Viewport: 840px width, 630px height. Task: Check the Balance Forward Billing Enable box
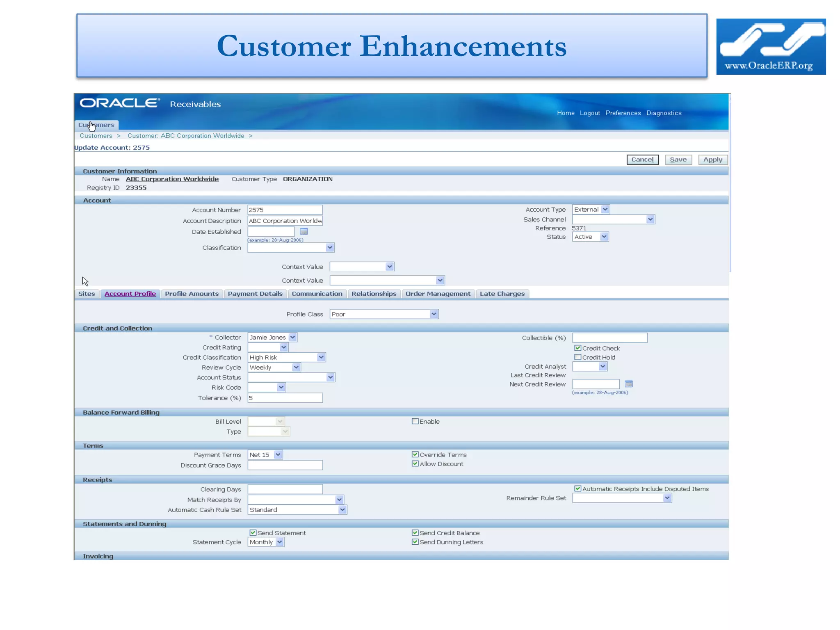[415, 421]
